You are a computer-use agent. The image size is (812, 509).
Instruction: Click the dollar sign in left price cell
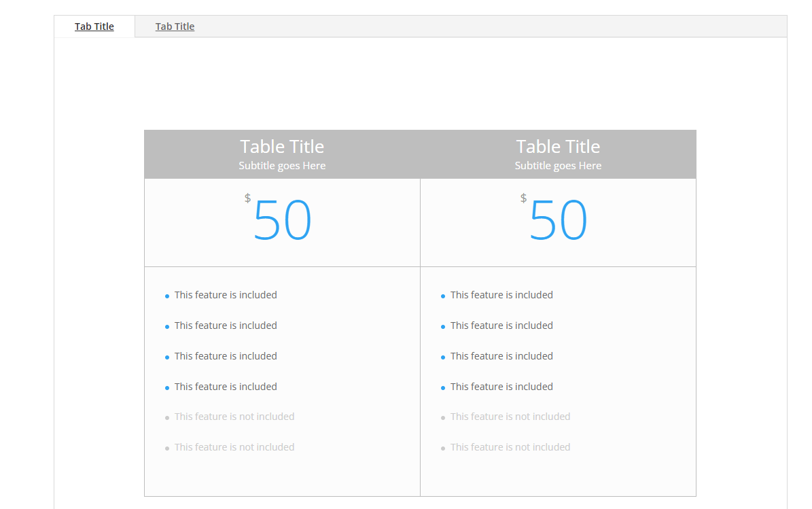coord(247,198)
